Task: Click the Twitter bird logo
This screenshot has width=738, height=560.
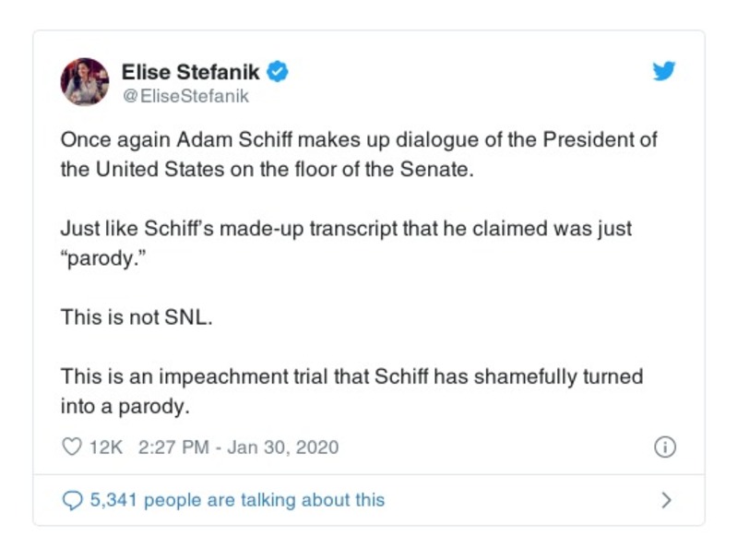Action: coord(664,71)
